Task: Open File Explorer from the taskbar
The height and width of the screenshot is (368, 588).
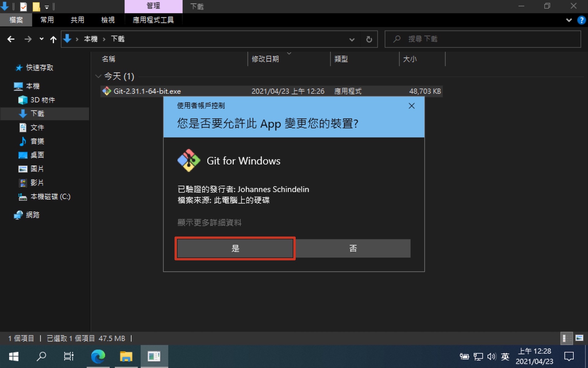Action: click(x=126, y=356)
